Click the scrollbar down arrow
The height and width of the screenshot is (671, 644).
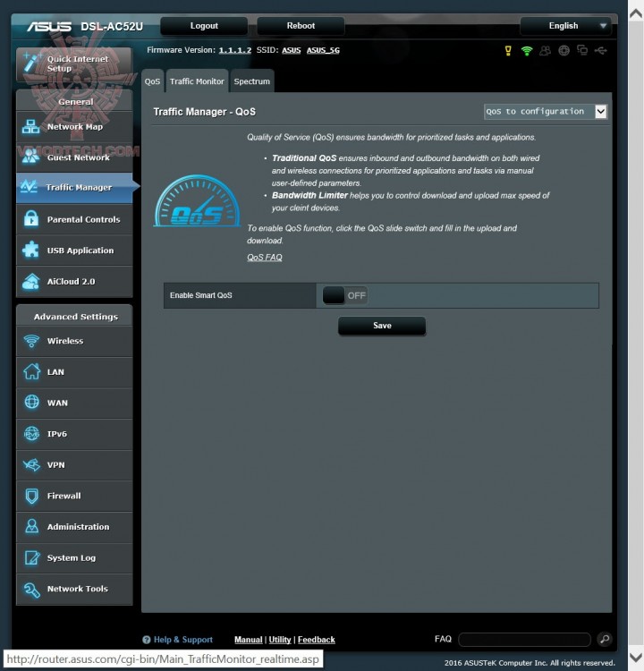coord(636,657)
